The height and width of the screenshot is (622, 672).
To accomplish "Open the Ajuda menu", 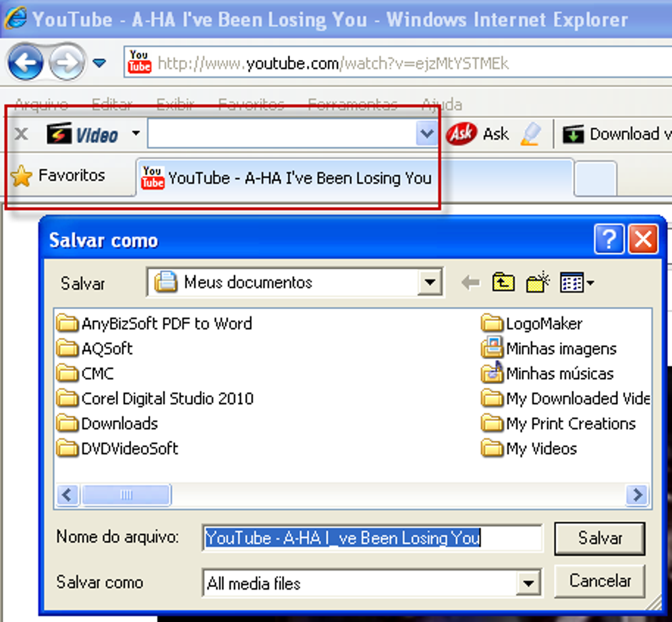I will coord(442,104).
